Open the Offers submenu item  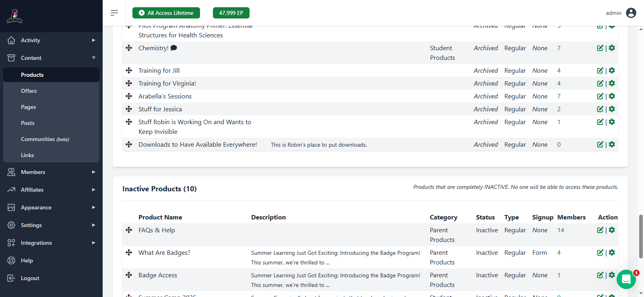coord(29,91)
